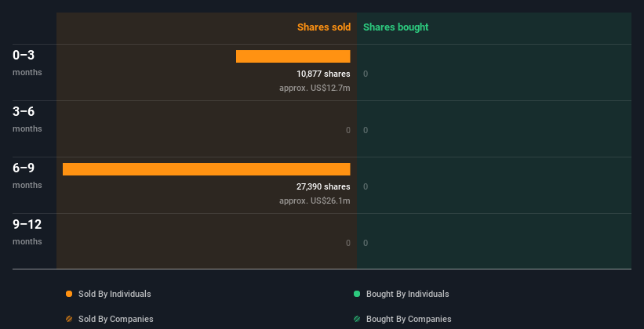Click shares sold zero in 9–12 months row
The height and width of the screenshot is (329, 644).
click(x=348, y=244)
